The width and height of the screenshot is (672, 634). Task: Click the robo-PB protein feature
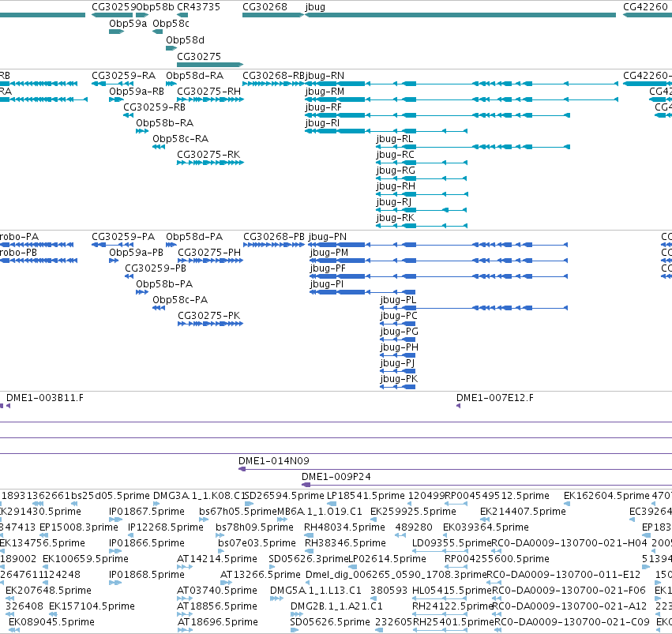pyautogui.click(x=39, y=261)
